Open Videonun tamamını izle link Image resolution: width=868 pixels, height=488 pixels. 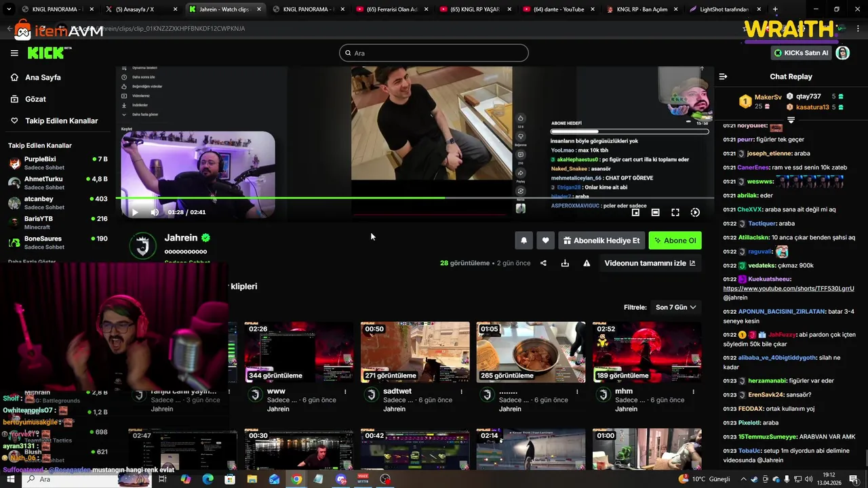click(650, 263)
